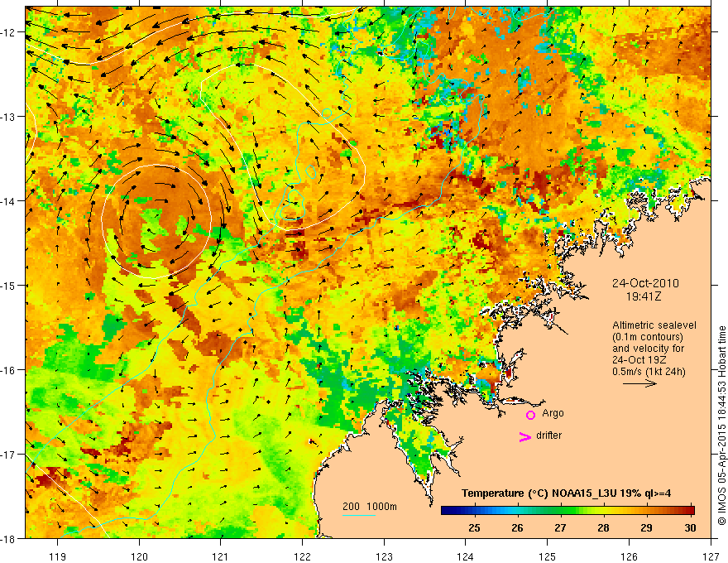Click longitude label 120

point(139,556)
